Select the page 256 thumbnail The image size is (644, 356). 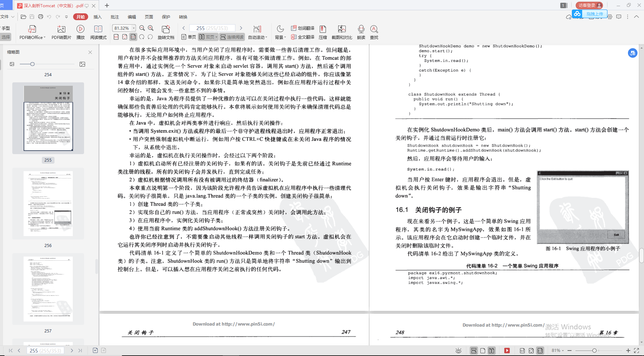[48, 204]
